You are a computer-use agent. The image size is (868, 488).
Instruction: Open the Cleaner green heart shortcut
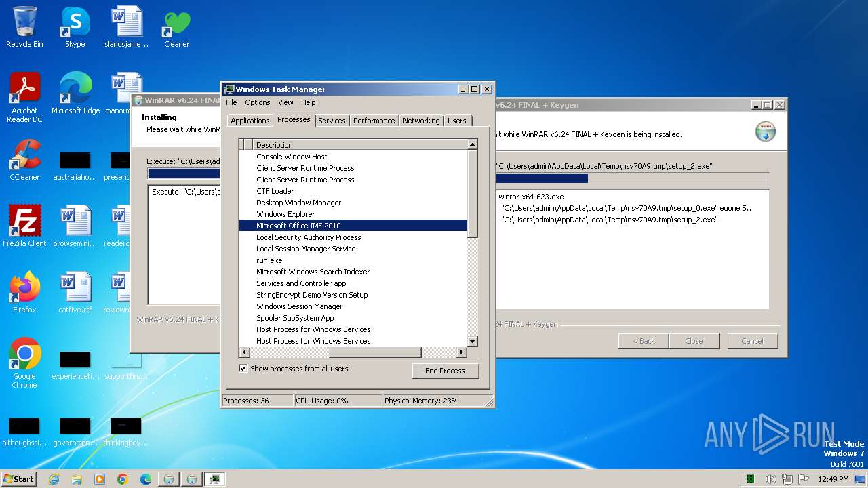click(176, 27)
